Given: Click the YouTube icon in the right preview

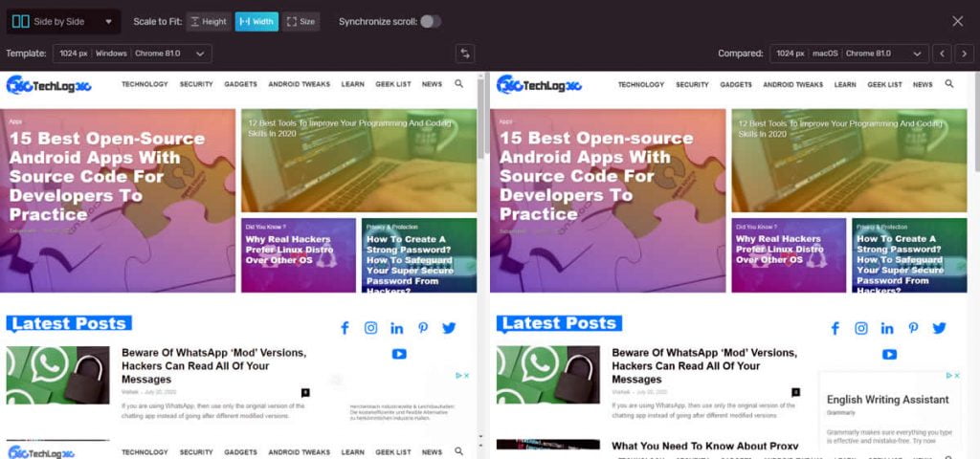Looking at the screenshot, I should click(x=889, y=354).
